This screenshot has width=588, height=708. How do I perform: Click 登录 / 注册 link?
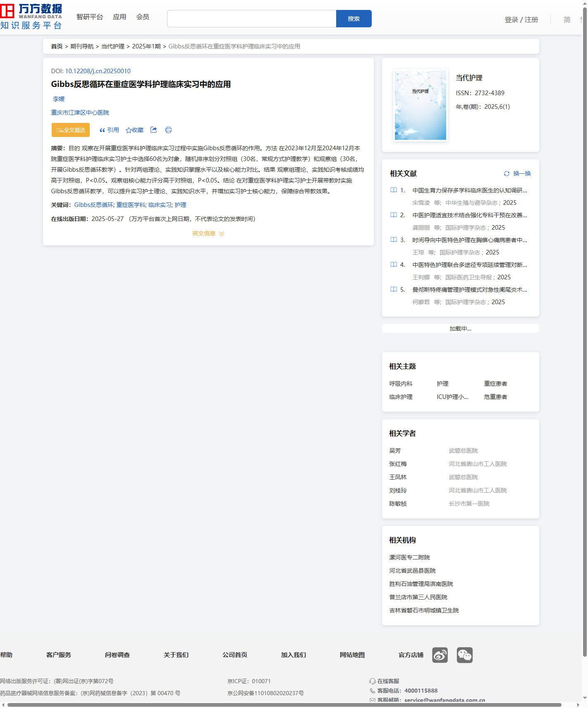(x=521, y=19)
